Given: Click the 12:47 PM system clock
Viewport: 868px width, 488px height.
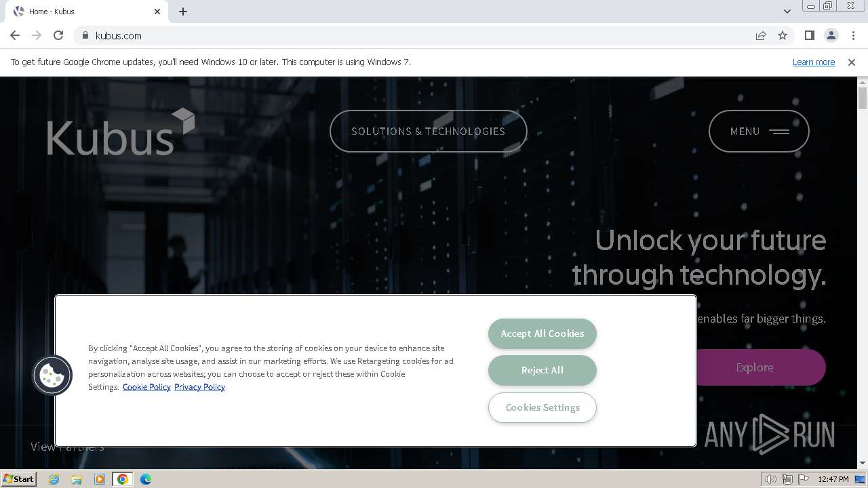Looking at the screenshot, I should pos(833,479).
